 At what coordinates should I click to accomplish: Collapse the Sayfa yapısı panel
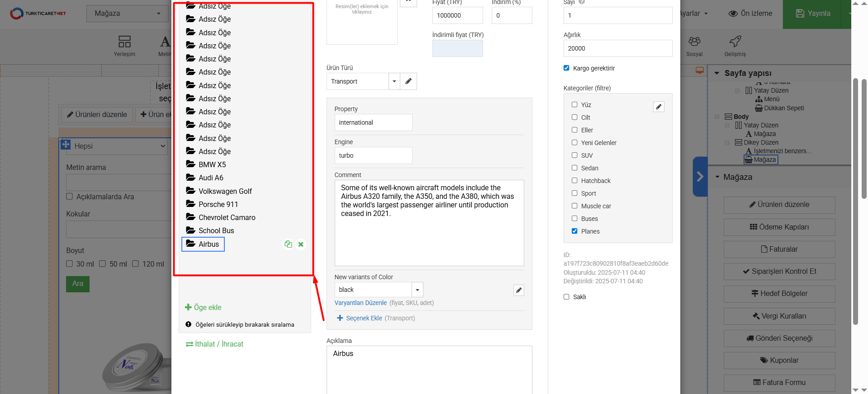(717, 73)
